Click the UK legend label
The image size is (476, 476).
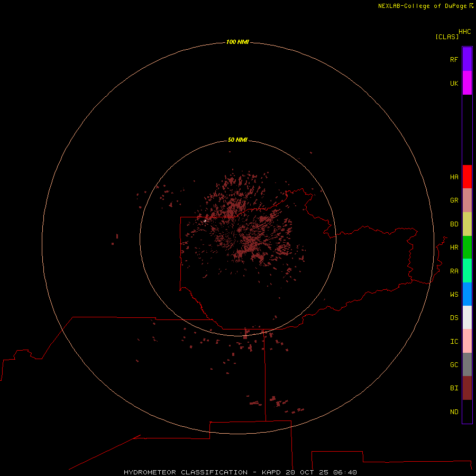[454, 83]
